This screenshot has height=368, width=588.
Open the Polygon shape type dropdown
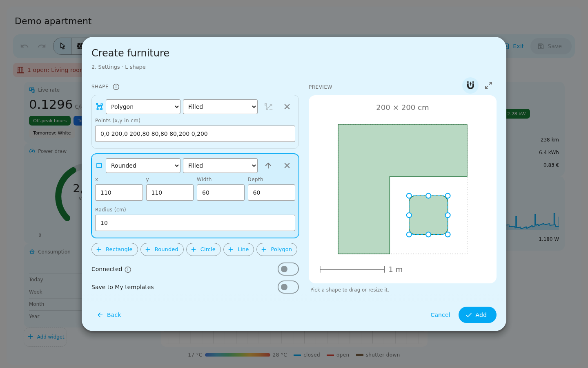tap(143, 107)
